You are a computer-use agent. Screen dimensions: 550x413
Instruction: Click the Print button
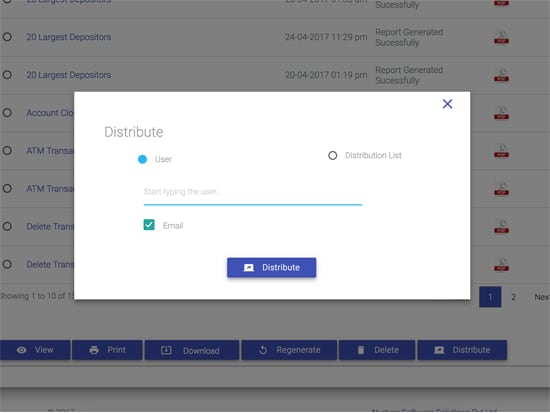pyautogui.click(x=107, y=350)
